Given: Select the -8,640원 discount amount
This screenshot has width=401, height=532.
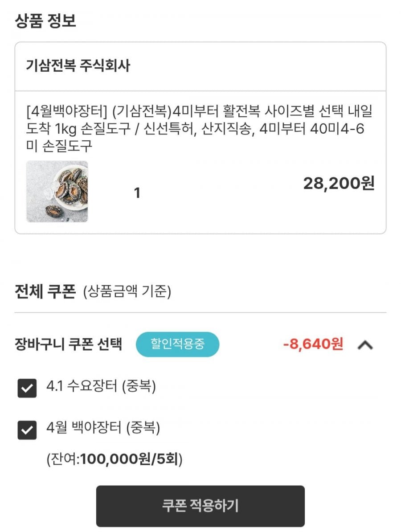Looking at the screenshot, I should tap(313, 344).
